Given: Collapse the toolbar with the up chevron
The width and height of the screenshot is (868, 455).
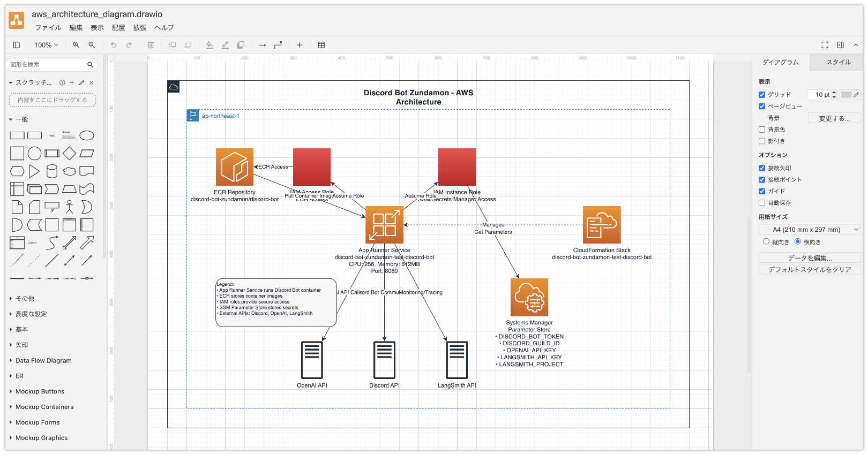Looking at the screenshot, I should 856,45.
